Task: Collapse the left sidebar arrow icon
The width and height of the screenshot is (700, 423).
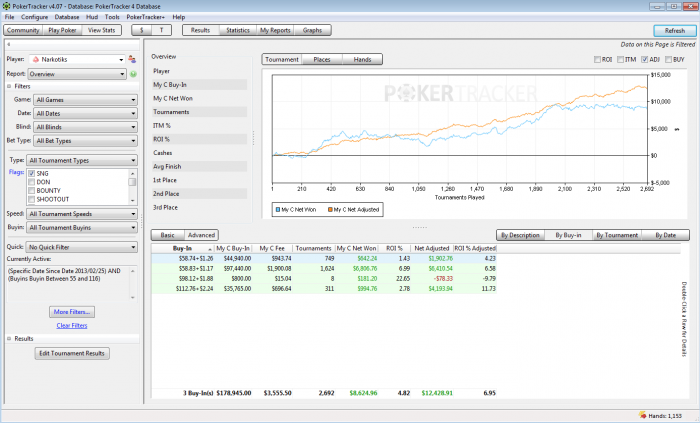Action: (8, 44)
